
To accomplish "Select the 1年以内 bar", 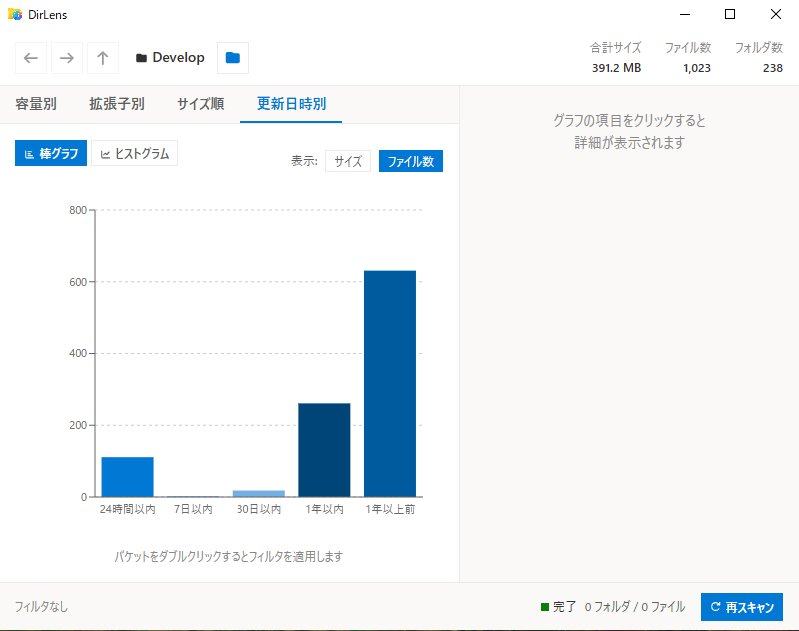I will [x=324, y=450].
